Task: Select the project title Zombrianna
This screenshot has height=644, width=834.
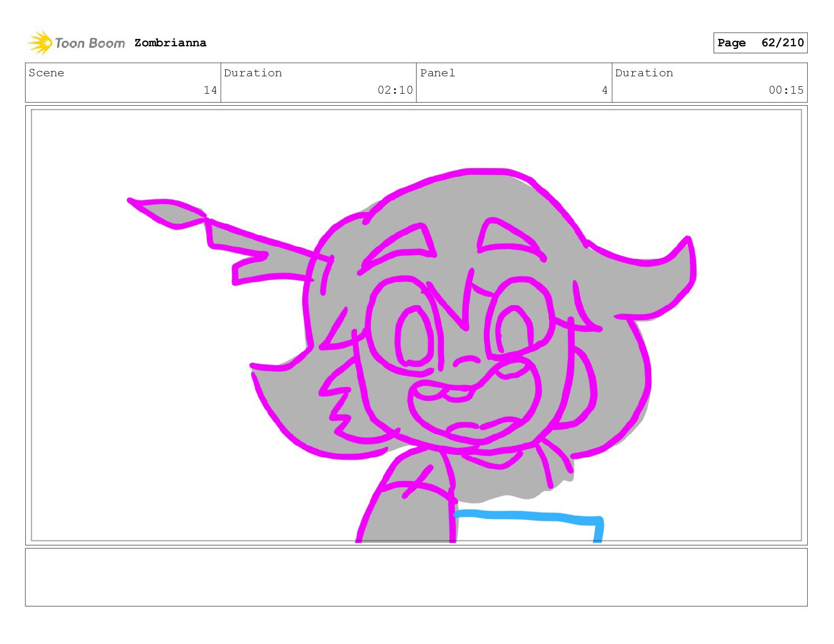Action: coord(170,43)
